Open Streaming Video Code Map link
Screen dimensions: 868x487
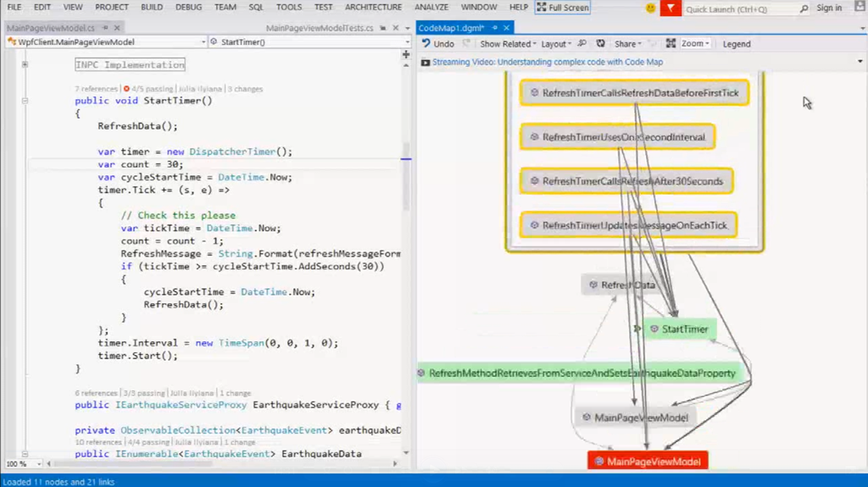547,62
